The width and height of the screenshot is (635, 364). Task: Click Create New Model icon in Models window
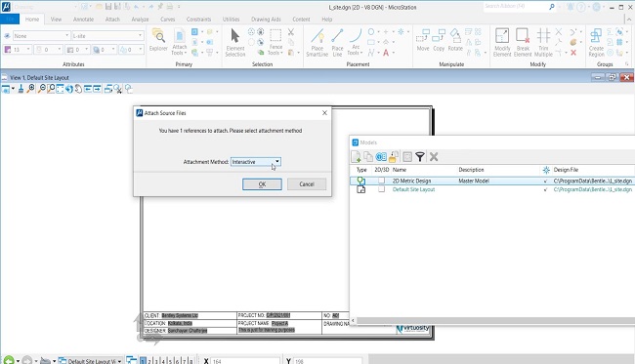click(356, 156)
